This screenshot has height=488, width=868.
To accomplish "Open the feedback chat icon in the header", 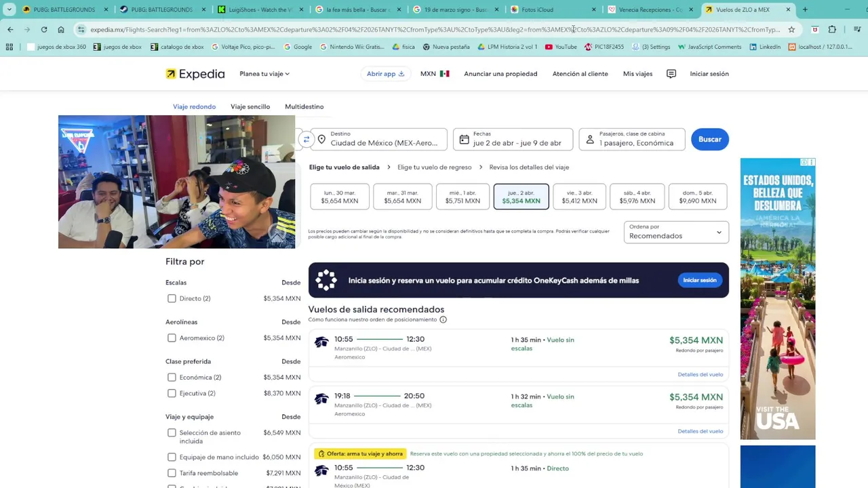I will (x=671, y=74).
